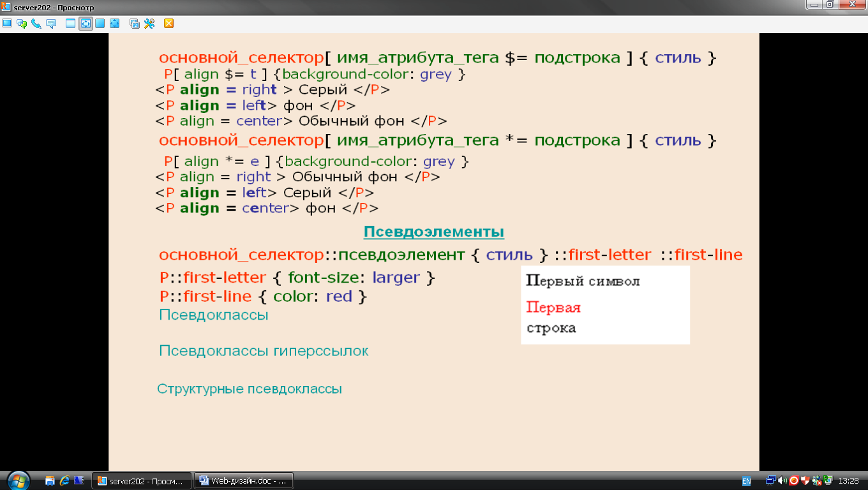
Task: Click the underlined Псевдоэлементы heading
Action: coord(434,232)
